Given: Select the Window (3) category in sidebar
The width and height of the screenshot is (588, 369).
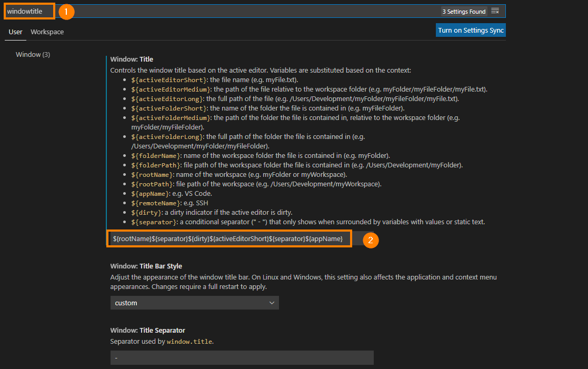Looking at the screenshot, I should (33, 54).
